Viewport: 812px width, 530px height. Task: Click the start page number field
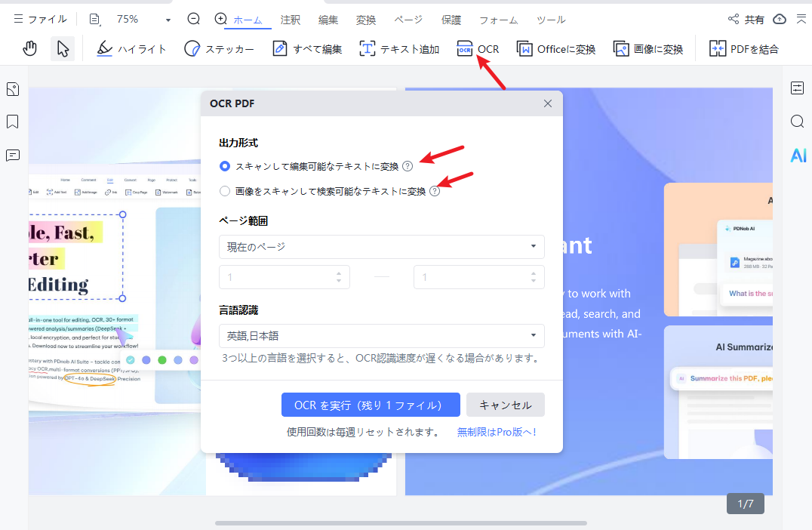click(x=285, y=277)
